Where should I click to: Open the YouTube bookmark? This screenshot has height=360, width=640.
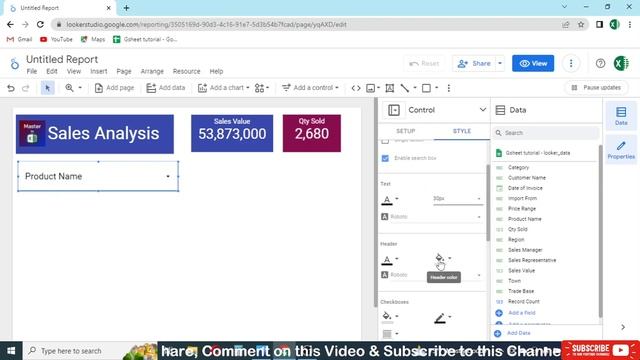pos(56,39)
